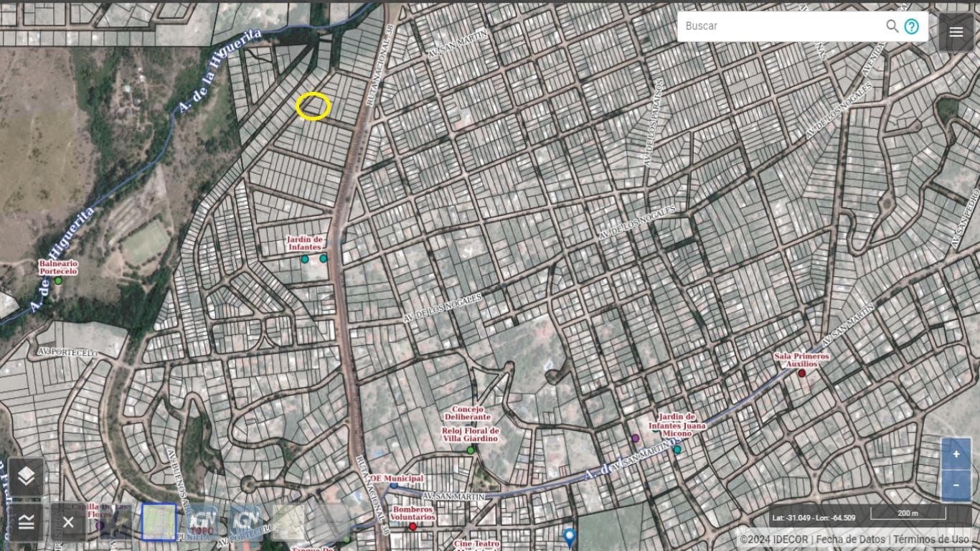Click the purple marker beside Juana Micono label

[x=635, y=438]
